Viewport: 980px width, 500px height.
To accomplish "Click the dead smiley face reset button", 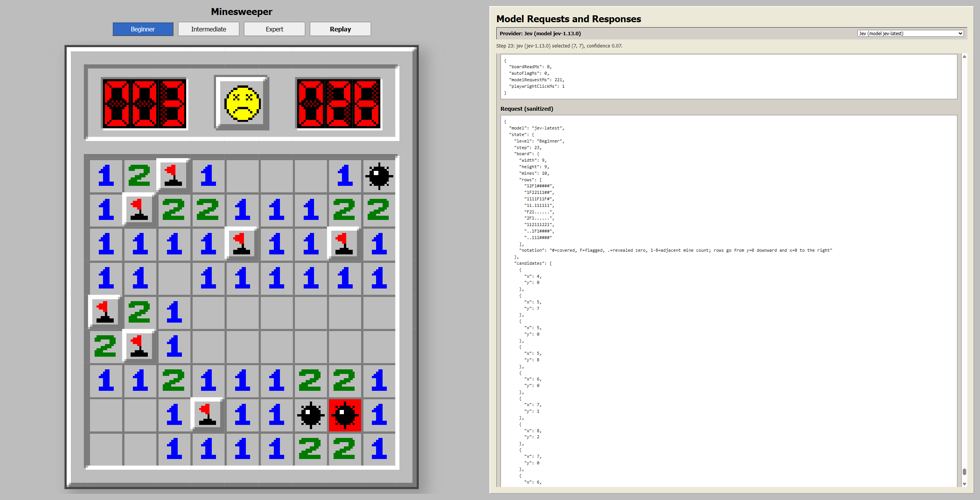I will pyautogui.click(x=242, y=103).
